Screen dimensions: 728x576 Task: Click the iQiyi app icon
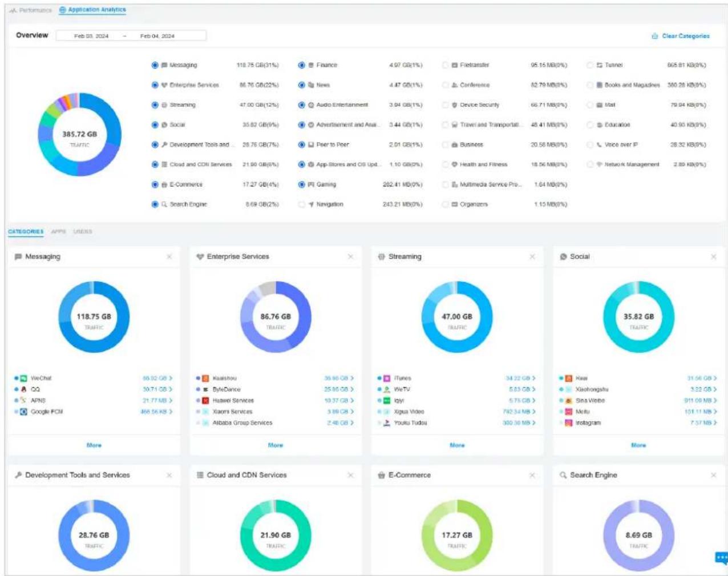387,401
